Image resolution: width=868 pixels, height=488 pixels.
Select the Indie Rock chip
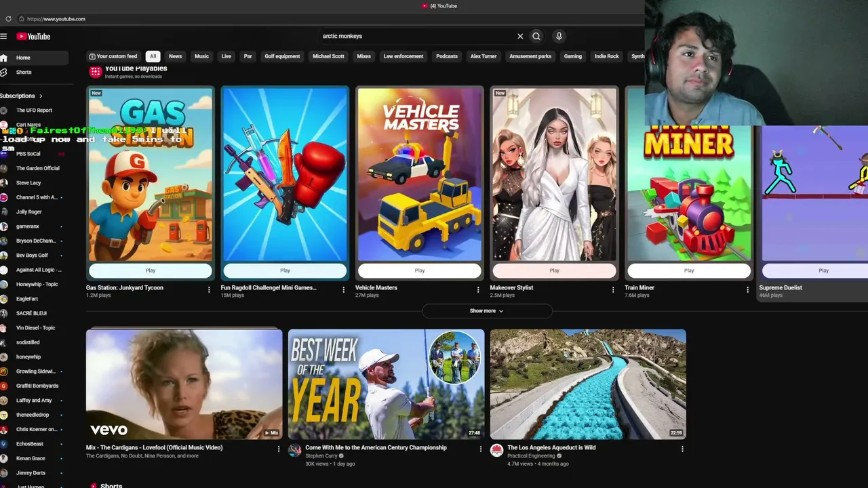tap(607, 56)
